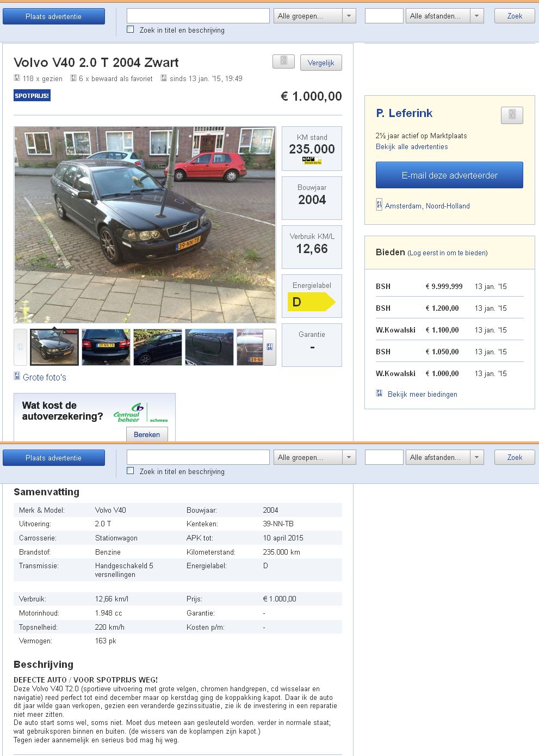Click the 'Wat kost de autoverzekering?' banner text
The image size is (539, 756).
(x=63, y=411)
